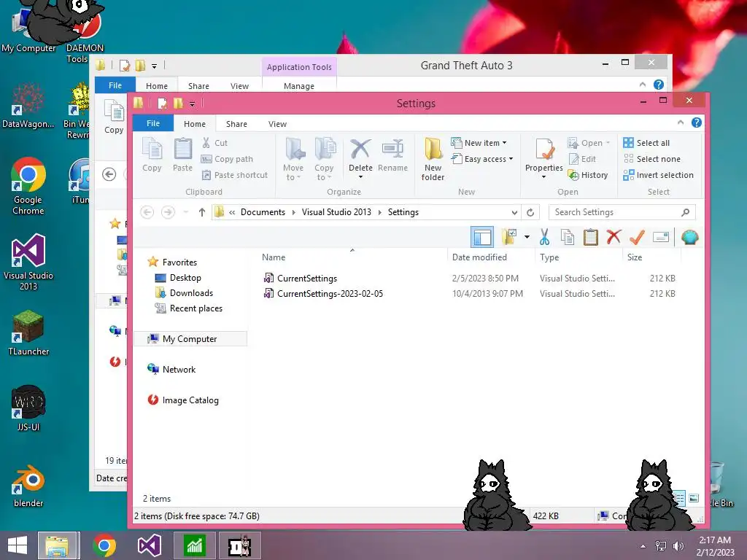Open Google Chrome from the desktop
Viewport: 747px width, 560px height.
point(28,186)
